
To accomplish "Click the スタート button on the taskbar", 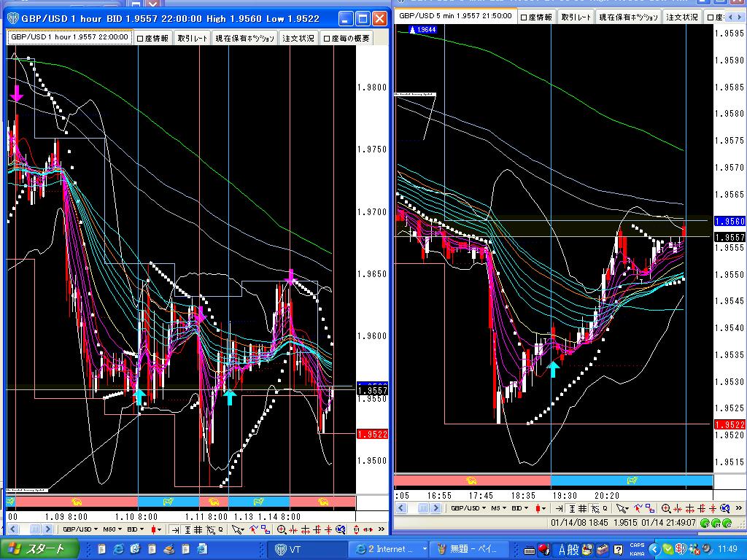I will click(39, 549).
